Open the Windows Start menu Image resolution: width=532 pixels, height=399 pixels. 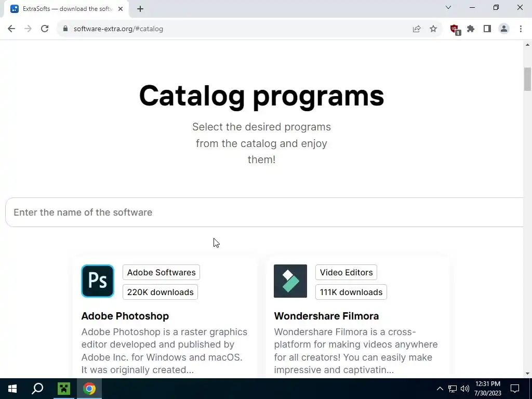click(x=12, y=389)
